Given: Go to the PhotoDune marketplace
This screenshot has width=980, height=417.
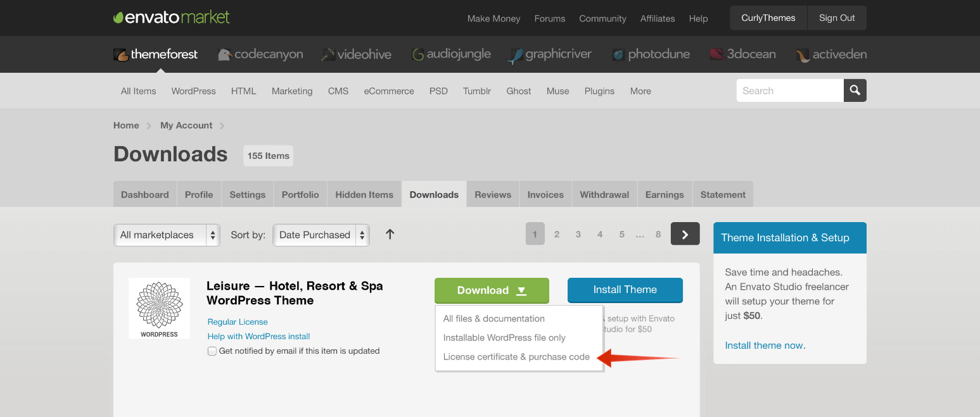Looking at the screenshot, I should (x=651, y=54).
